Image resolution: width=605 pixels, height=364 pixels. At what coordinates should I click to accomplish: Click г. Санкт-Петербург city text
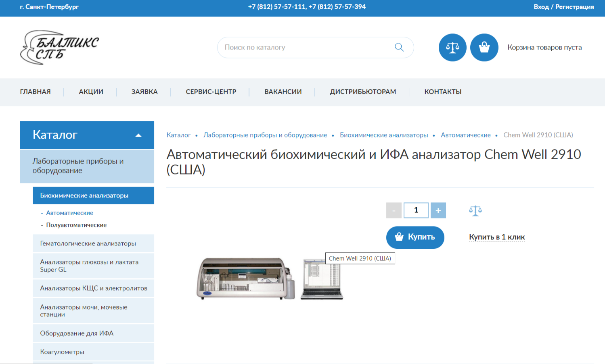(49, 7)
